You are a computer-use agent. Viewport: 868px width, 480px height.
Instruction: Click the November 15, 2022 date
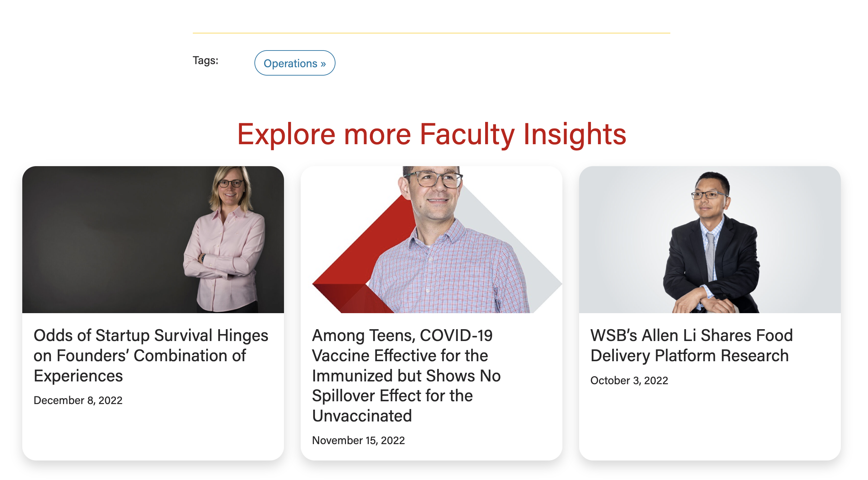358,440
